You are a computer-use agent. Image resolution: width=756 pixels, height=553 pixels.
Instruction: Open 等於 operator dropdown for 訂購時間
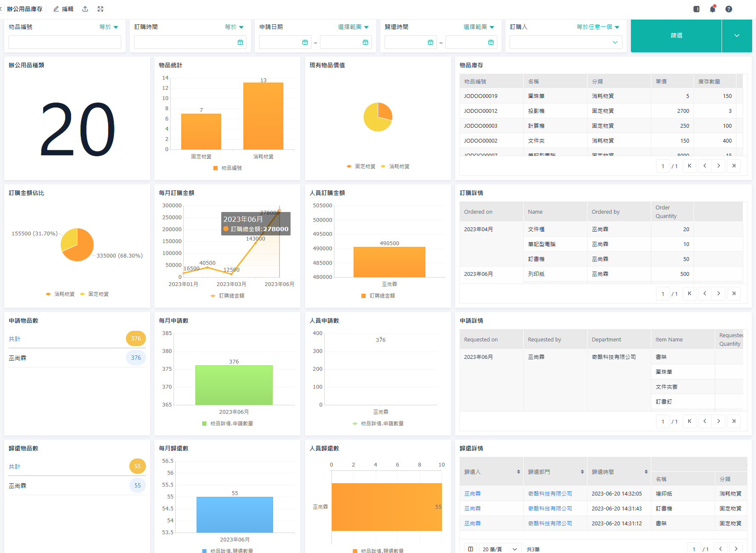click(234, 27)
